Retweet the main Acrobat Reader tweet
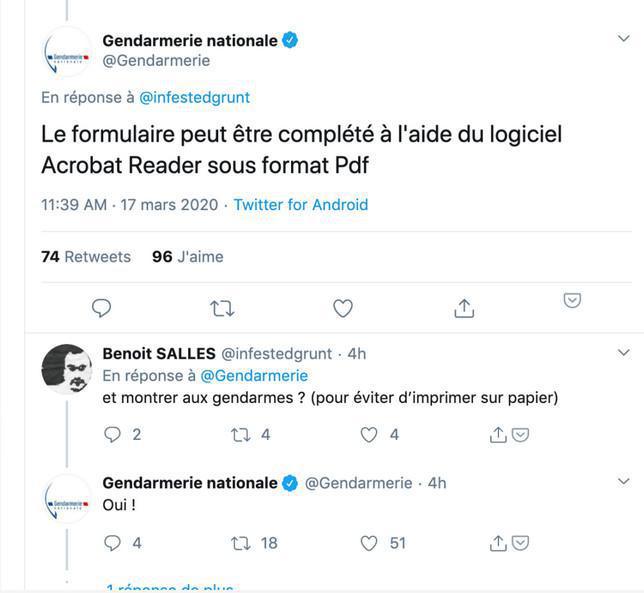Screen dimensions: 644x593 pyautogui.click(x=222, y=308)
